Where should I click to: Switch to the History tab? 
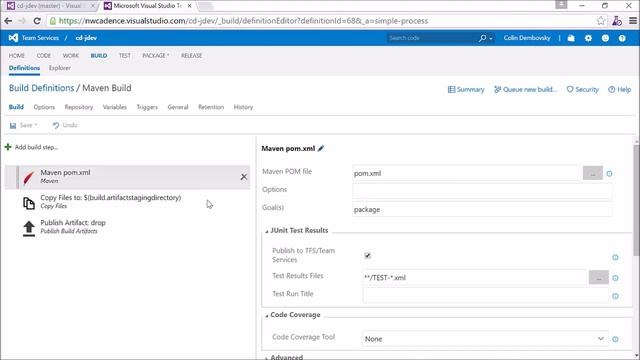click(243, 107)
